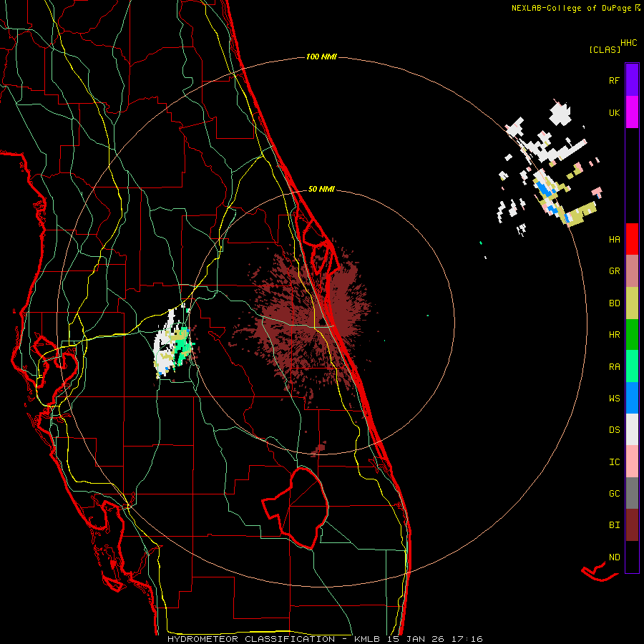Viewport: 644px width, 644px height.
Task: Click the HR green legend swatch
Action: tap(632, 335)
